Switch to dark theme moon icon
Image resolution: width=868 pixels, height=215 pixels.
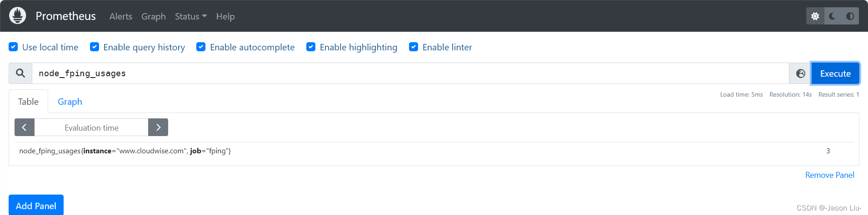pyautogui.click(x=833, y=16)
